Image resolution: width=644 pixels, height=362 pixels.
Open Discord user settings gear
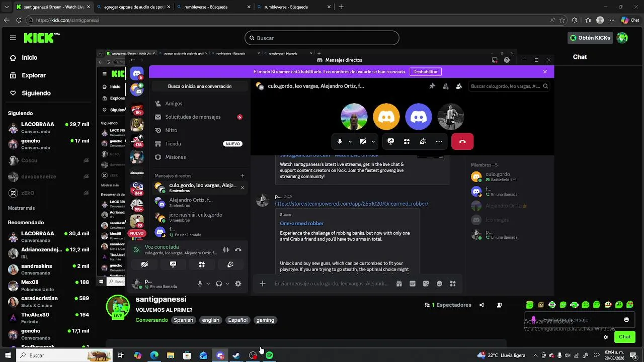click(x=238, y=284)
